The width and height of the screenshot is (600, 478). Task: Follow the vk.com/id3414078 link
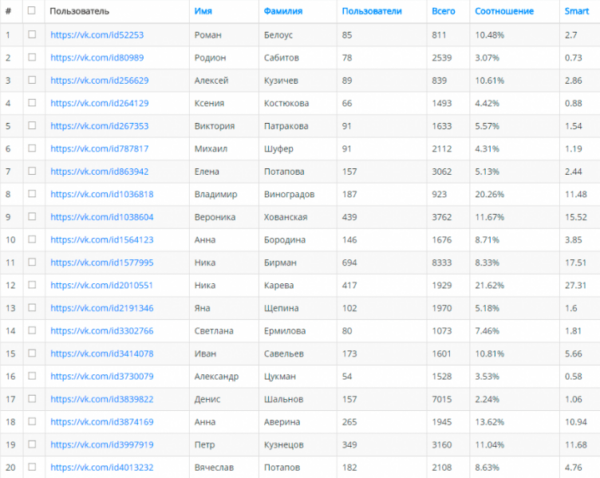pos(102,354)
